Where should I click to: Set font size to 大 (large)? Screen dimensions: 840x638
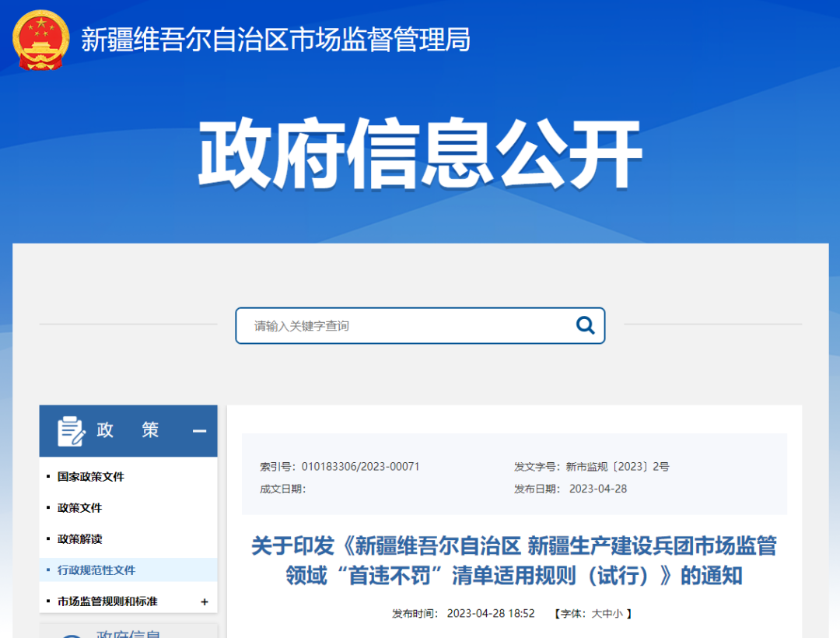coord(597,613)
